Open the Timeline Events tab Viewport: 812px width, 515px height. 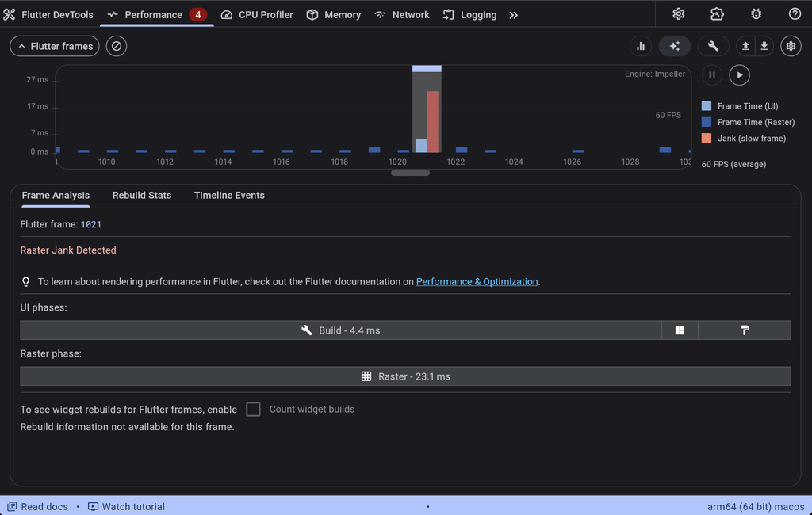(229, 196)
